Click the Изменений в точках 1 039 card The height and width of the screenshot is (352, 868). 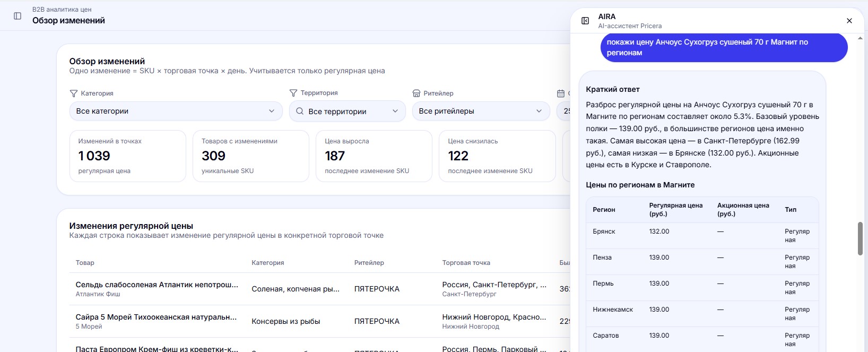[x=128, y=156]
